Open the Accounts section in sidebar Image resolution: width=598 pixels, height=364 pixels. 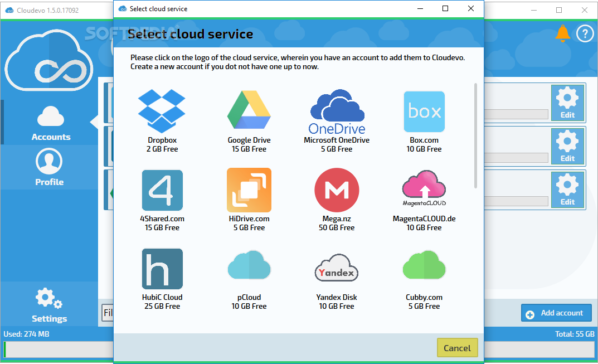51,123
